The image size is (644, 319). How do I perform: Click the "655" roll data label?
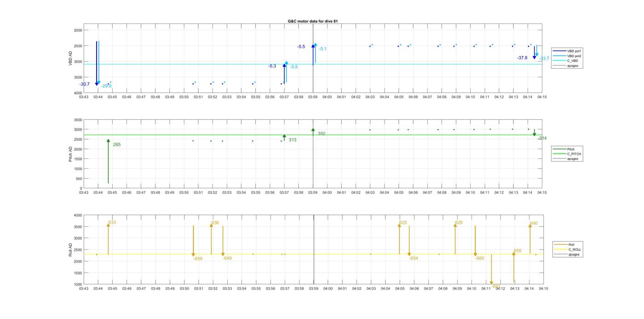(x=517, y=251)
